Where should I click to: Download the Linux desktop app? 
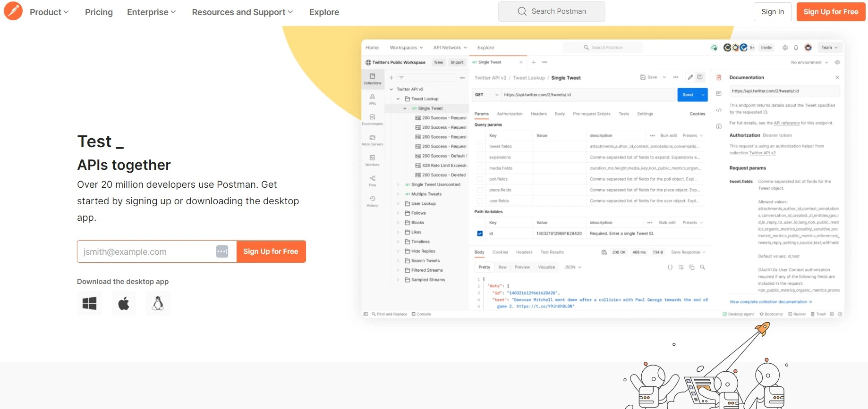(158, 303)
